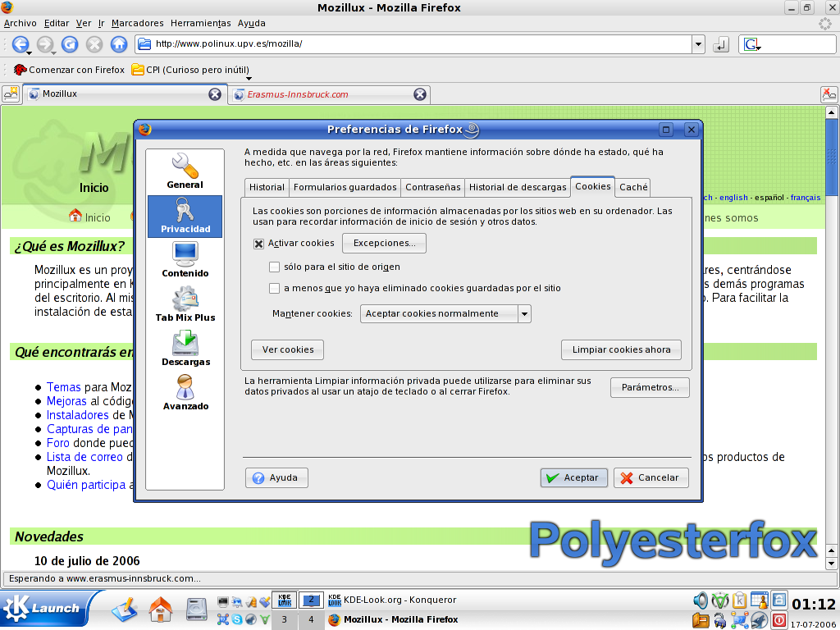Switch to the Caché tab
This screenshot has height=630, width=840.
[633, 187]
